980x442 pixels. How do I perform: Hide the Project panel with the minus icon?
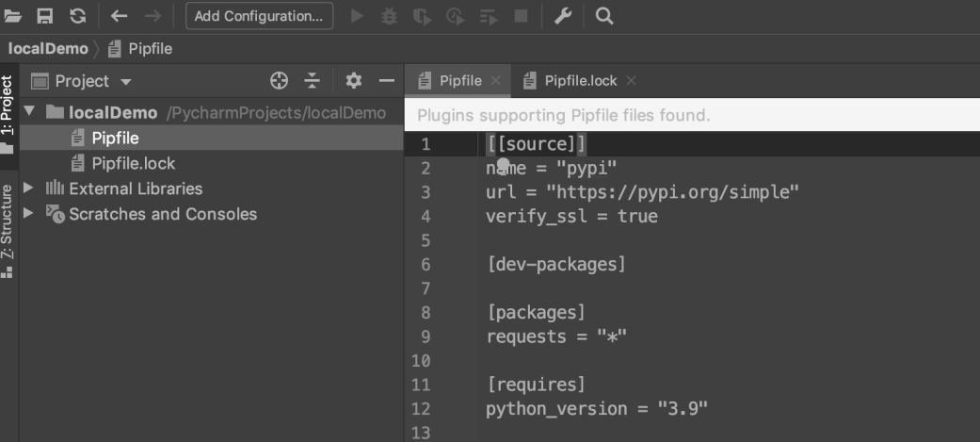pyautogui.click(x=387, y=81)
